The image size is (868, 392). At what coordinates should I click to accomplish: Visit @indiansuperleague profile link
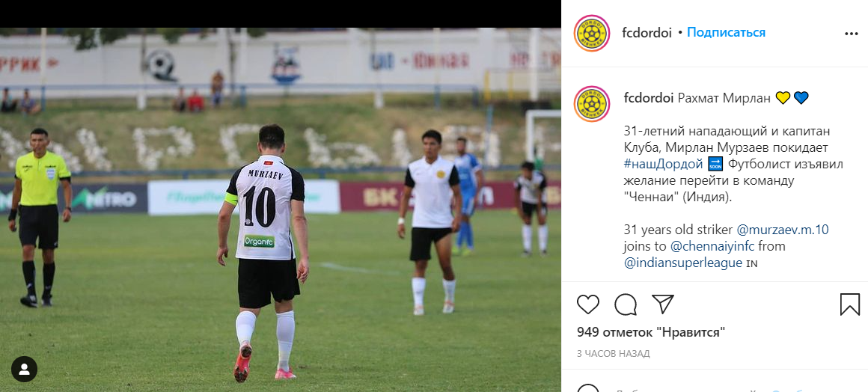683,263
